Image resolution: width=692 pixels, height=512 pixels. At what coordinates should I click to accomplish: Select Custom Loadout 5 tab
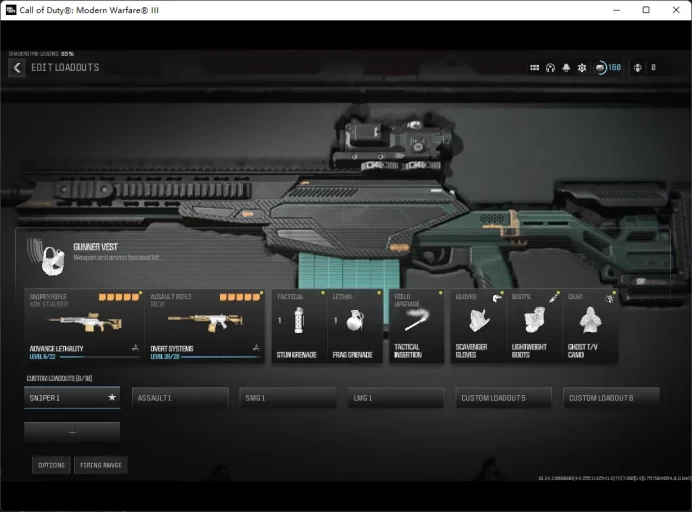pyautogui.click(x=504, y=398)
